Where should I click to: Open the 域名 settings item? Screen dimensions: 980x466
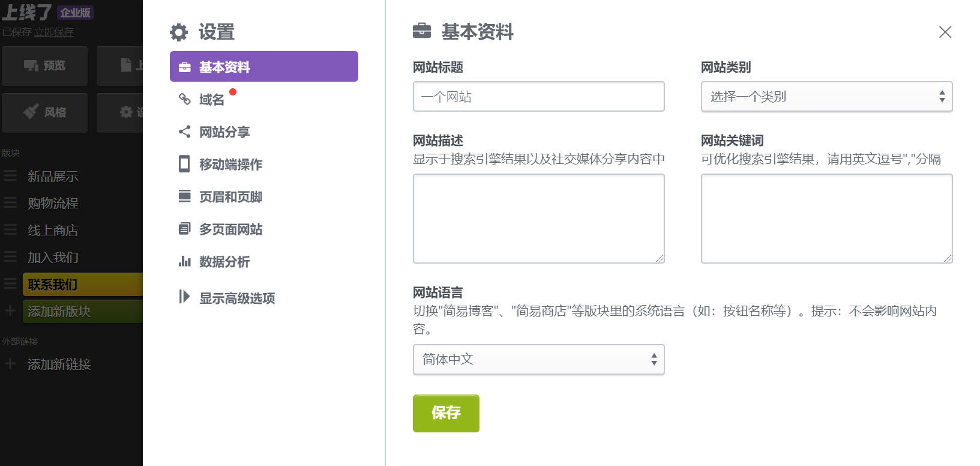click(x=212, y=100)
